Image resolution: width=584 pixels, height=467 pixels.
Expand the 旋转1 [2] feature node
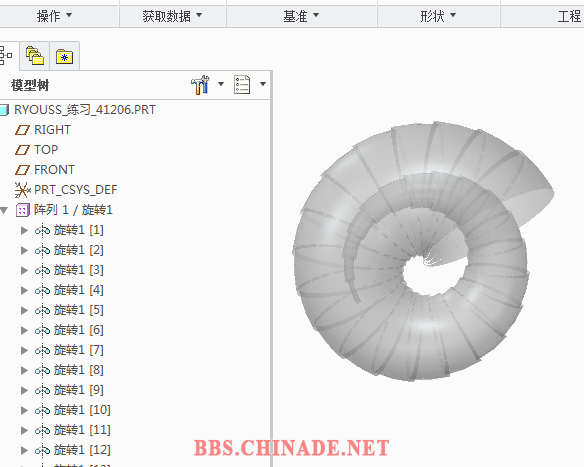point(24,250)
